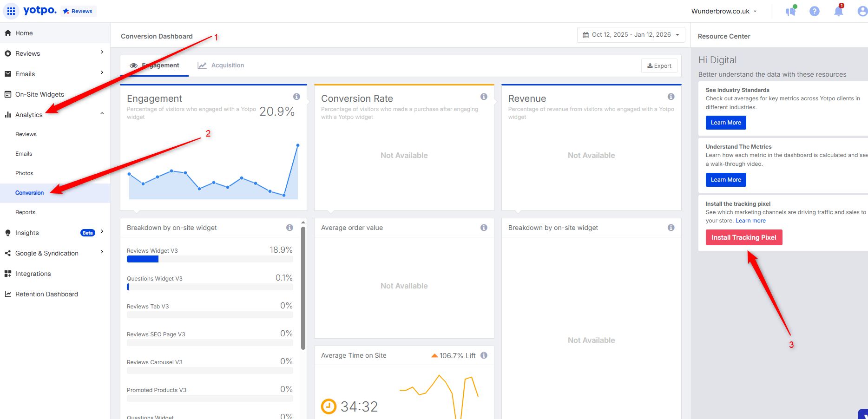Open Reviews under Analytics
This screenshot has width=868, height=419.
coord(26,134)
